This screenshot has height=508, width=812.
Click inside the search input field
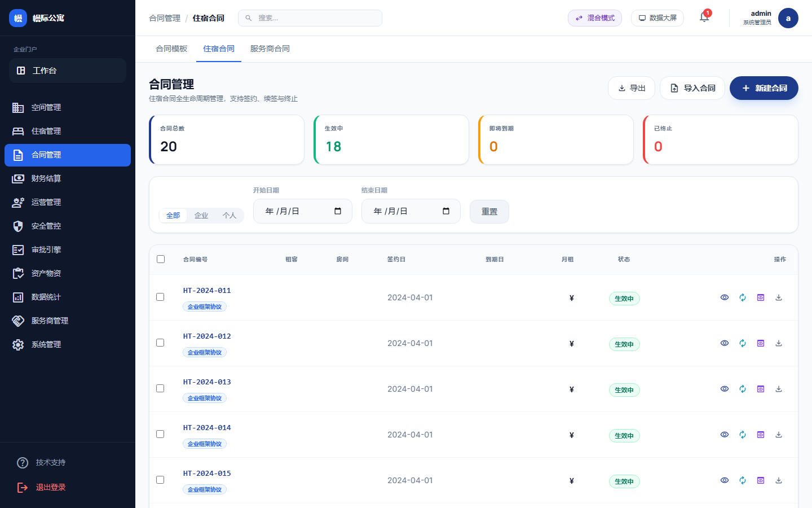[310, 17]
